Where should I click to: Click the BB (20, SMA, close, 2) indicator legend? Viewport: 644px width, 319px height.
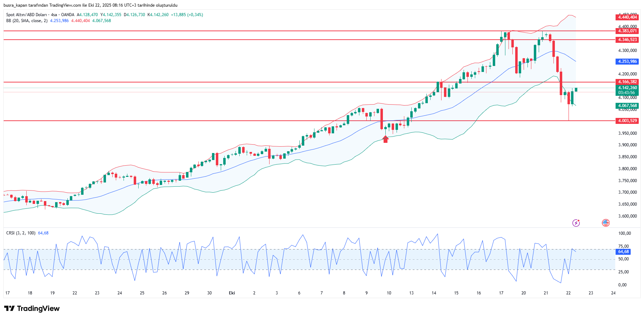27,21
